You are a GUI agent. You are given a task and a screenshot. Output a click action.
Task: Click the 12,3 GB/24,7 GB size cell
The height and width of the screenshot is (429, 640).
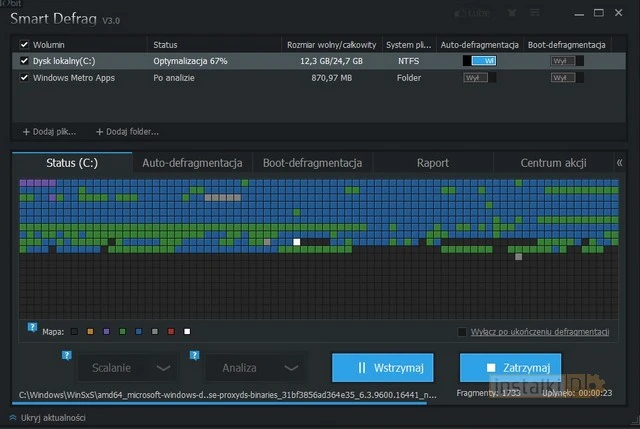point(331,61)
